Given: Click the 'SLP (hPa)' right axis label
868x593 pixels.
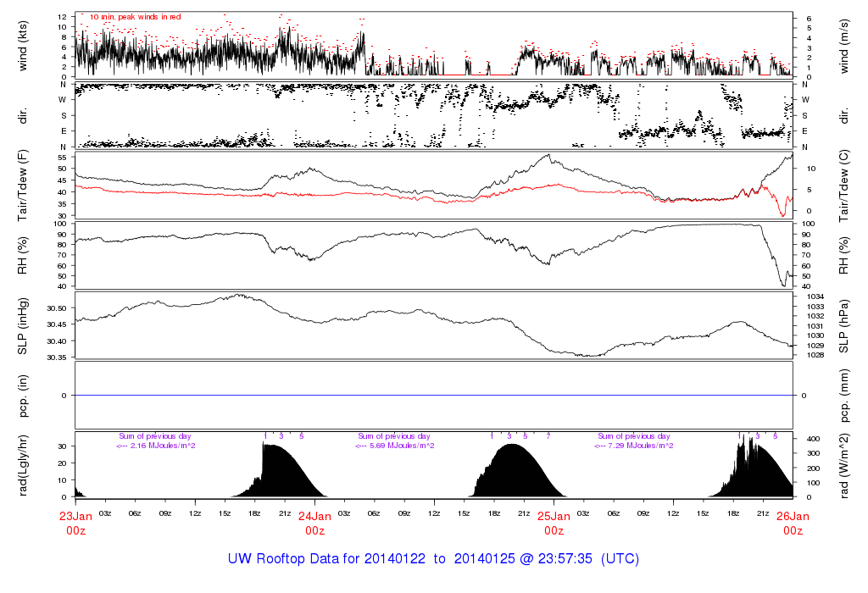Looking at the screenshot, I should (x=843, y=326).
